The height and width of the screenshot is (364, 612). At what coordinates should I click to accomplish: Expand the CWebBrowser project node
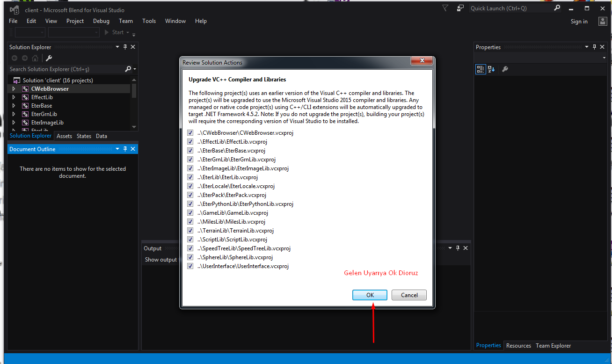[x=14, y=89]
